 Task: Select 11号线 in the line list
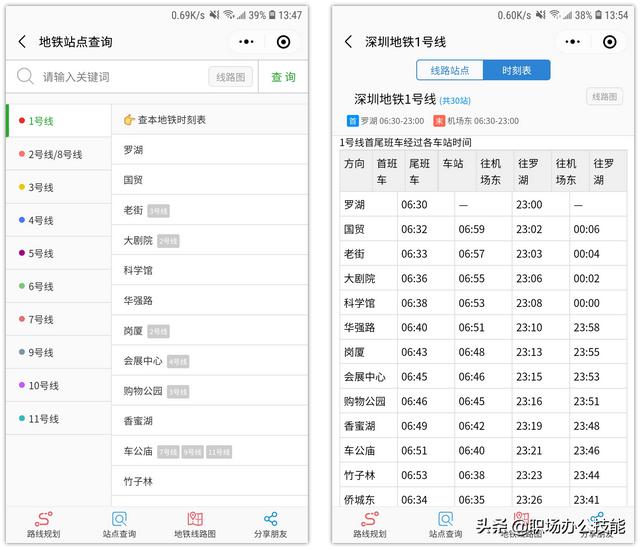click(x=59, y=418)
